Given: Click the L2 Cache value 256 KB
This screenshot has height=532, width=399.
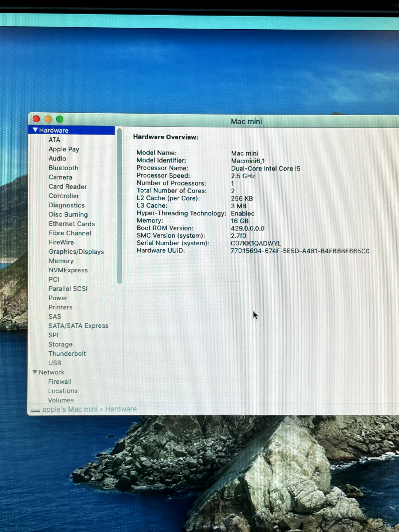Looking at the screenshot, I should click(x=242, y=199).
